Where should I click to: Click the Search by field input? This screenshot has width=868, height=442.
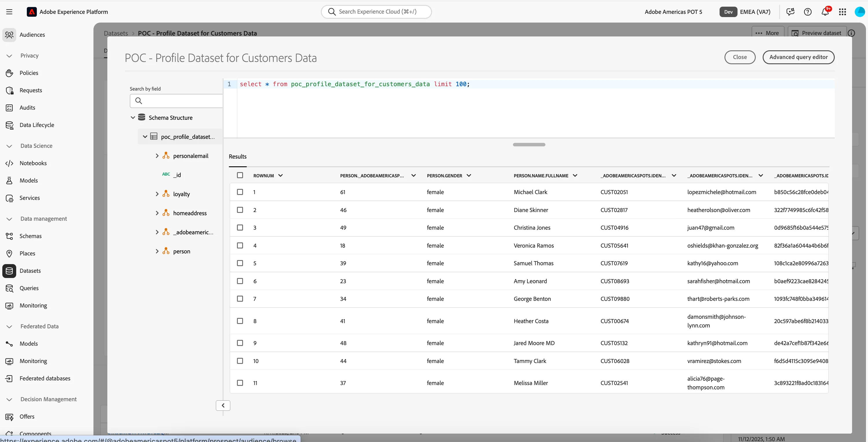tap(176, 101)
